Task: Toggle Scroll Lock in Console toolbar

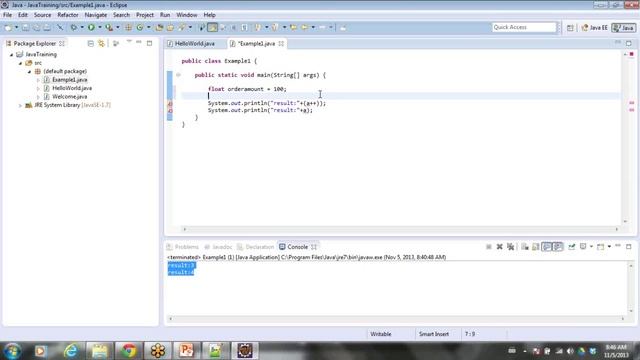Action: [x=536, y=247]
